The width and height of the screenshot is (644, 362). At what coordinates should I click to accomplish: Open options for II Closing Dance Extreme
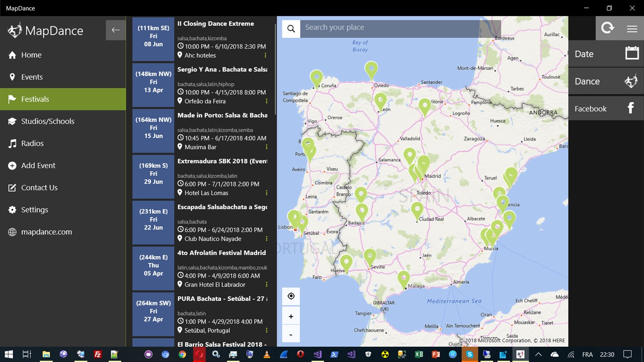(266, 55)
